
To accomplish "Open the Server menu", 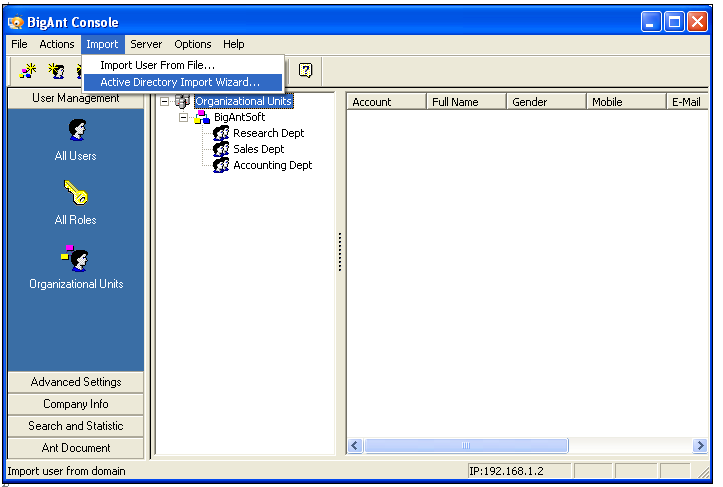I will coord(146,44).
